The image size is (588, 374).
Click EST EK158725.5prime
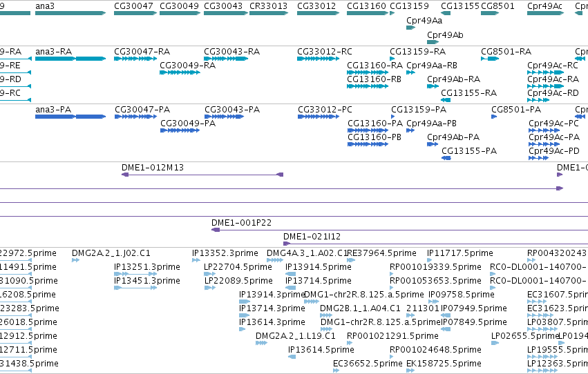point(410,371)
